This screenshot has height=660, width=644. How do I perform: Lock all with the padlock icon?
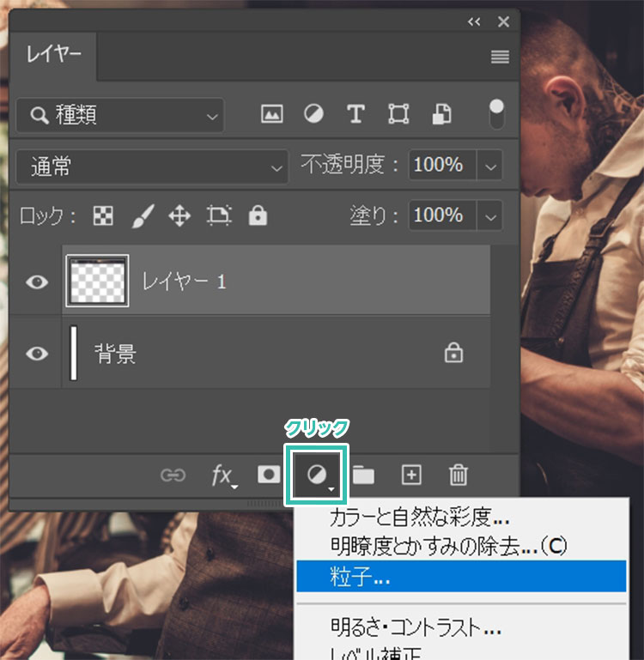coord(258,215)
